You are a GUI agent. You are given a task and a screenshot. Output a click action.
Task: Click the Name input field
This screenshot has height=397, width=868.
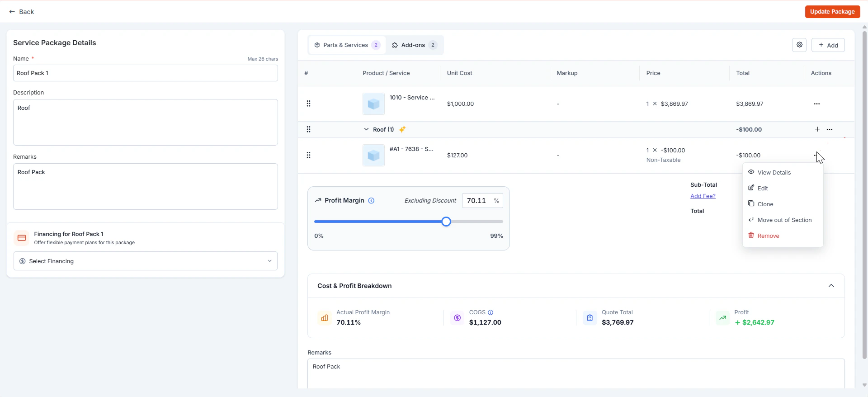click(x=146, y=73)
